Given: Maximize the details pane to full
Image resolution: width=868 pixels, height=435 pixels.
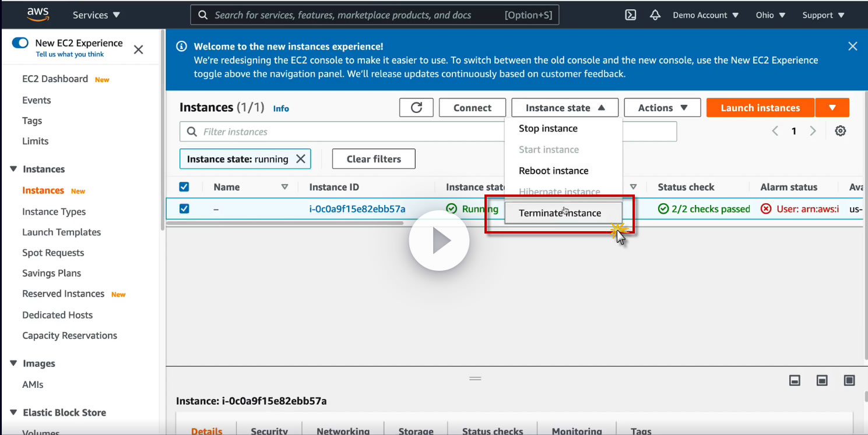Looking at the screenshot, I should point(849,380).
